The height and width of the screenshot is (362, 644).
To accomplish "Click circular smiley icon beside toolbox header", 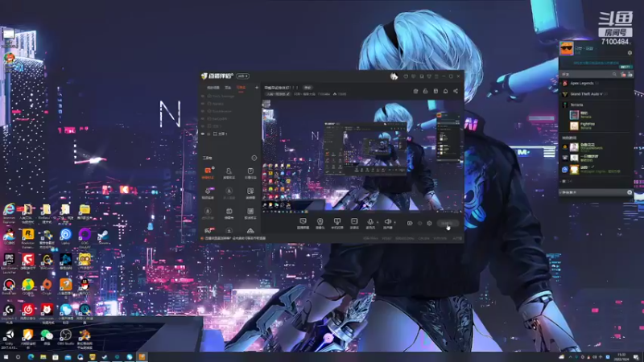I will [254, 158].
